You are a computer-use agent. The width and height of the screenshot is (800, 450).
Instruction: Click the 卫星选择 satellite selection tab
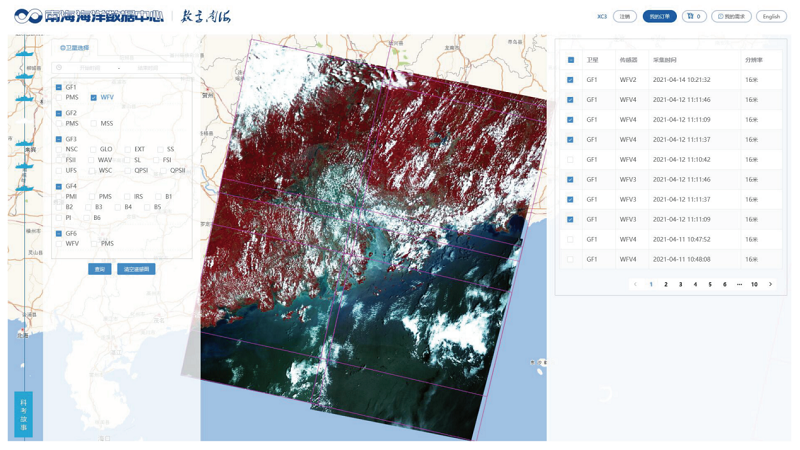[x=75, y=48]
